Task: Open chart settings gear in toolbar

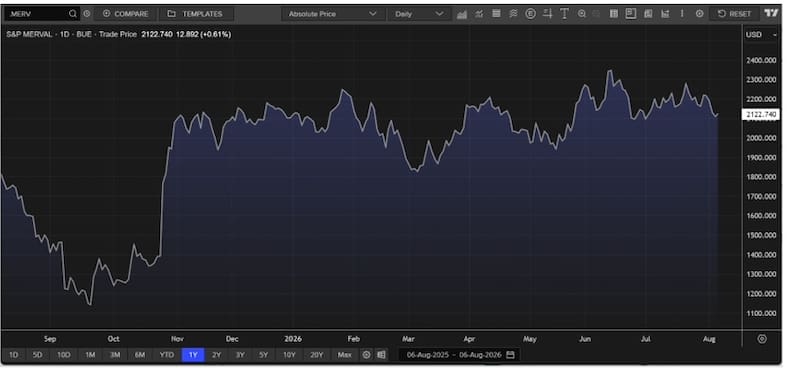Action: 699,14
